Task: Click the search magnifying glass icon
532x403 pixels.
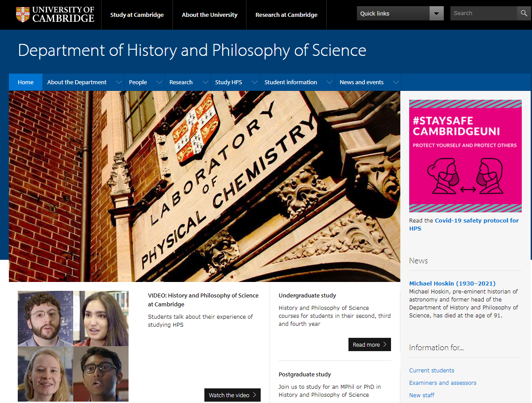Action: (x=524, y=13)
